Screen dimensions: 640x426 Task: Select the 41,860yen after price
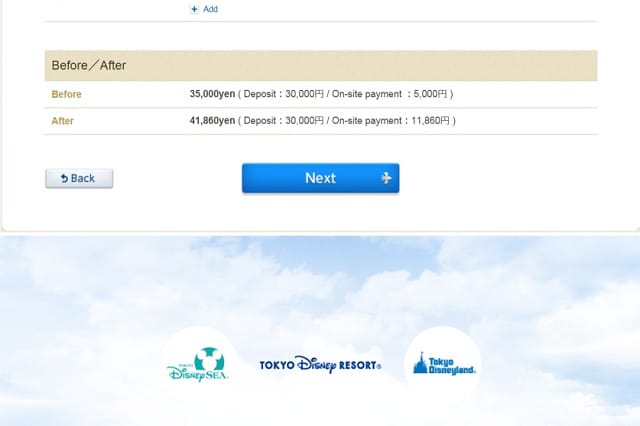coord(212,120)
